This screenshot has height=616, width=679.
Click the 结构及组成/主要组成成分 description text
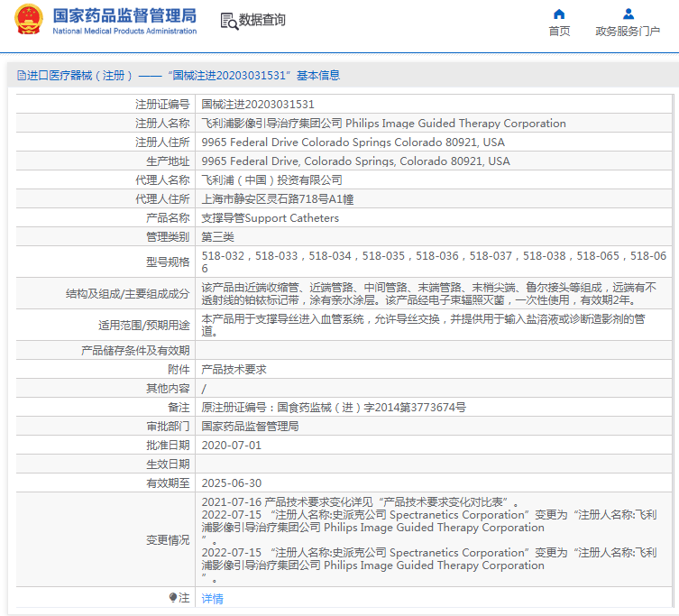coord(428,294)
